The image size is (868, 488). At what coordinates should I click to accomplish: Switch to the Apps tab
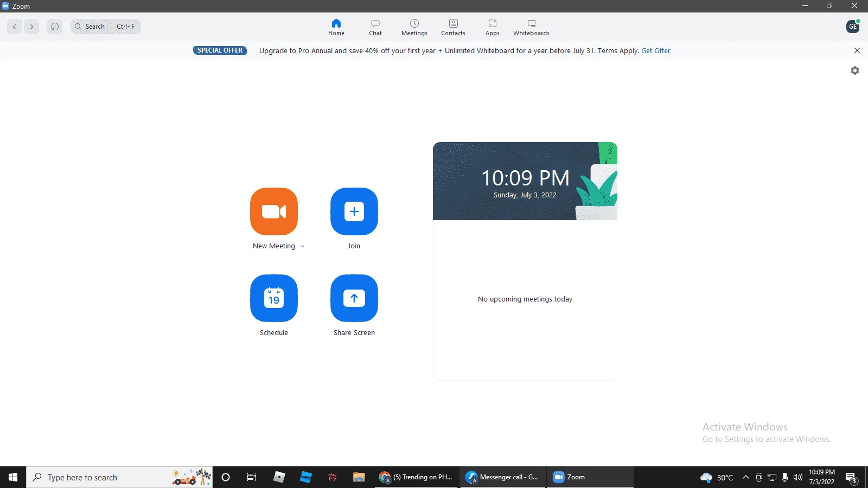[493, 27]
